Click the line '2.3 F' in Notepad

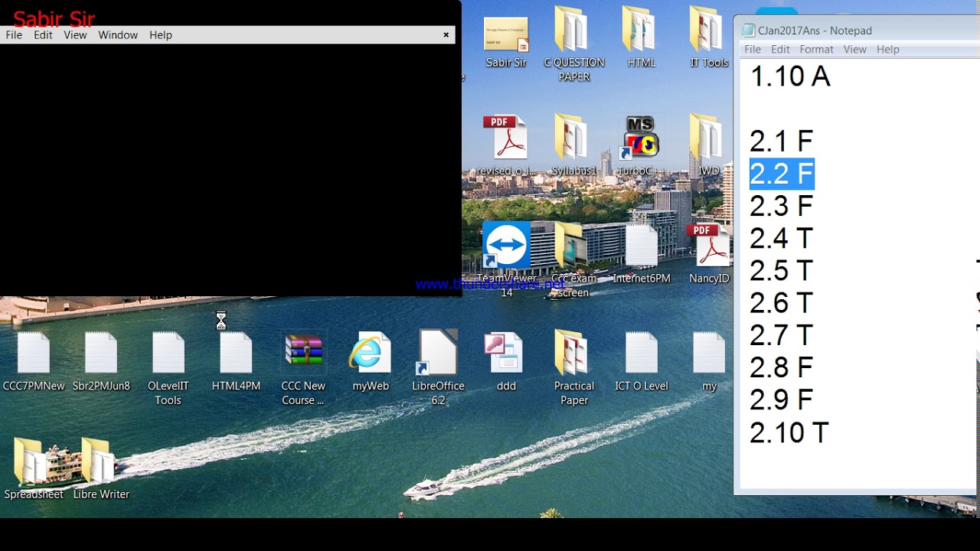pyautogui.click(x=781, y=207)
